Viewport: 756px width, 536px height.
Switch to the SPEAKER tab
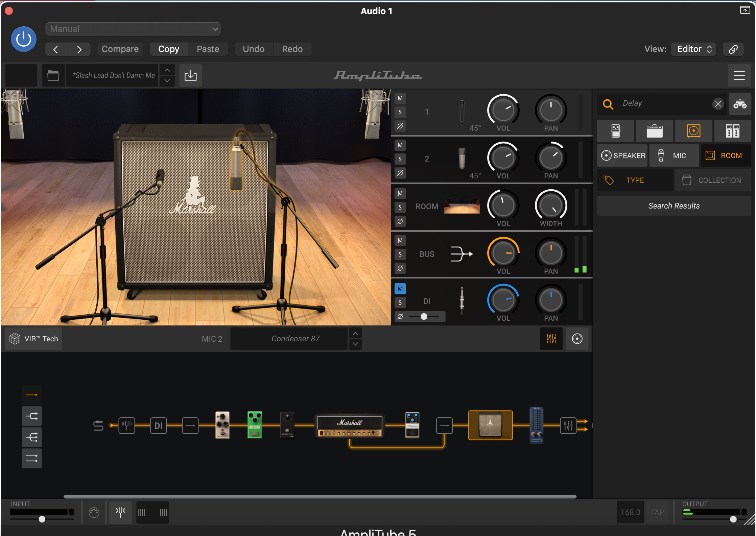tap(622, 155)
